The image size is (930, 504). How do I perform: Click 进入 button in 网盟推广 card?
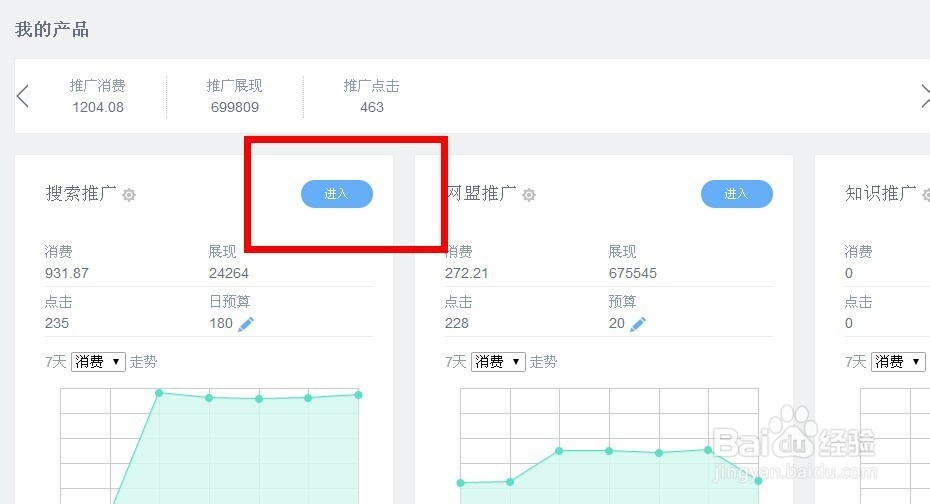coord(737,194)
